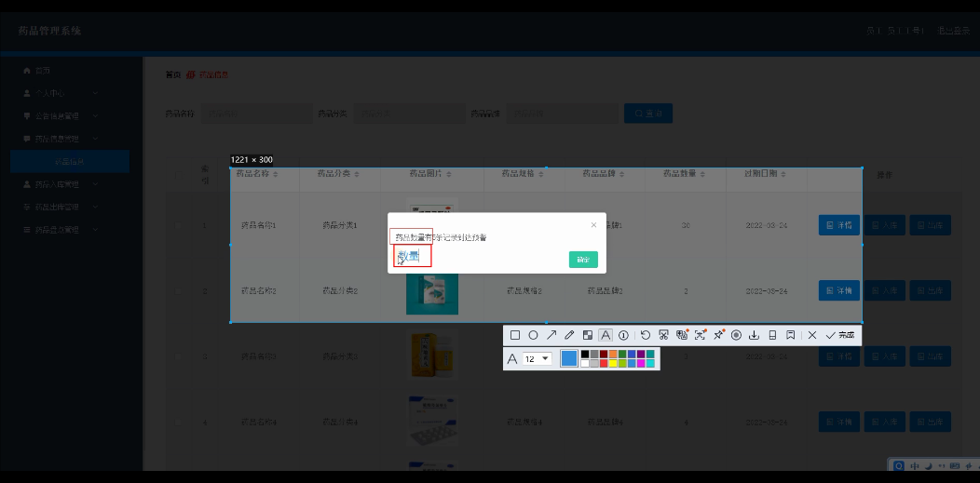This screenshot has height=483, width=980.
Task: Focus the 药品名称 search input
Action: click(x=256, y=114)
